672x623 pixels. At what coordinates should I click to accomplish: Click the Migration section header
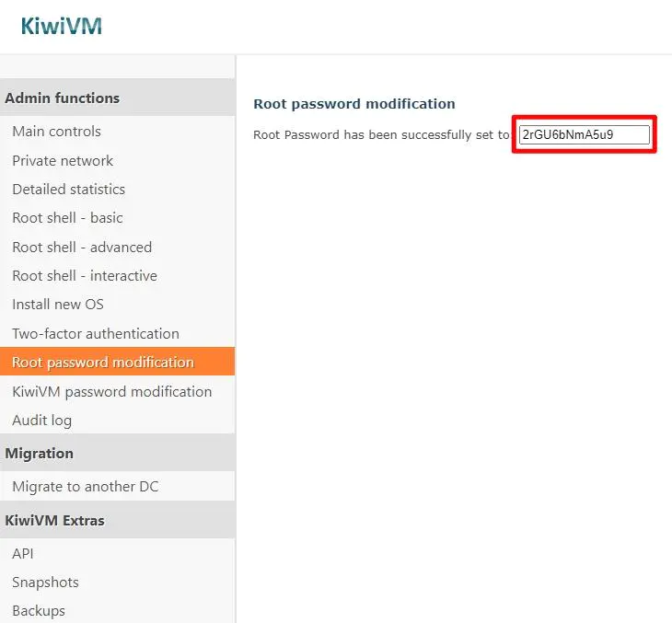[x=40, y=454]
